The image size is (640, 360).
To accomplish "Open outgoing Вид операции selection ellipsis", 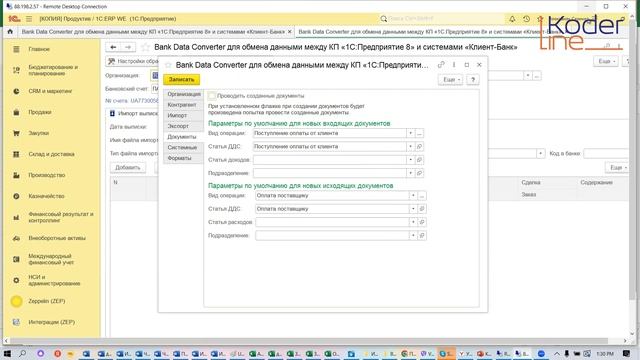I will pyautogui.click(x=422, y=196).
